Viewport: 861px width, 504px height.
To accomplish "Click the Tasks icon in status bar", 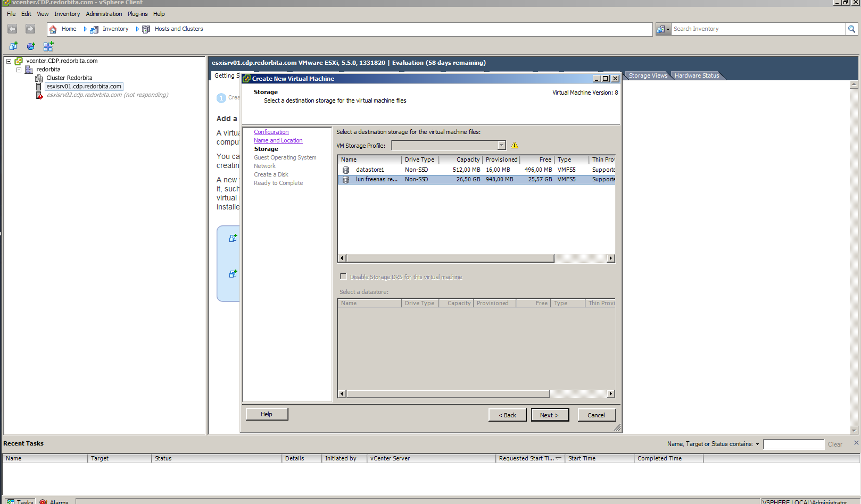I will 11,501.
